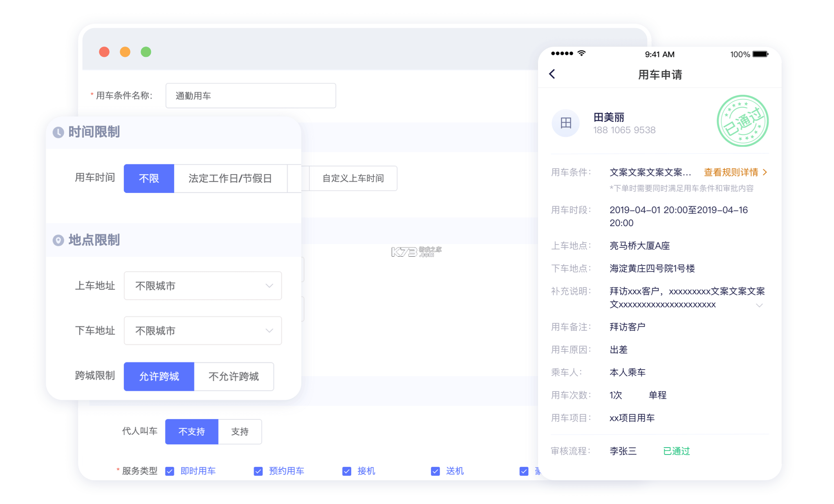This screenshot has width=834, height=504.
Task: Uncheck the 预约用车 checkbox
Action: (x=258, y=471)
